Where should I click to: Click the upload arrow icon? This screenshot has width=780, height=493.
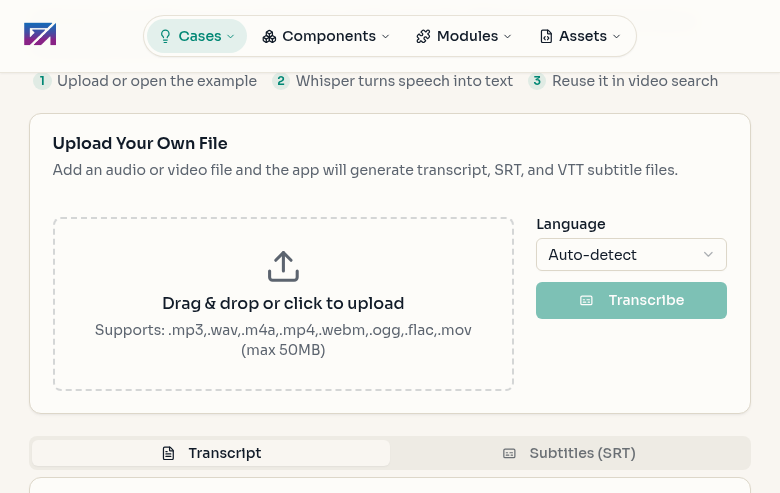pos(283,266)
